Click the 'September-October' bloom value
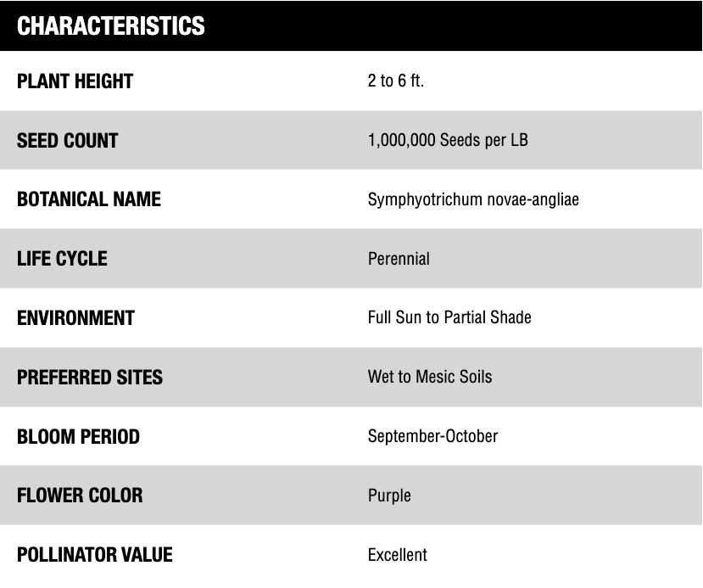Viewport: 703px width, 588px height. (432, 436)
